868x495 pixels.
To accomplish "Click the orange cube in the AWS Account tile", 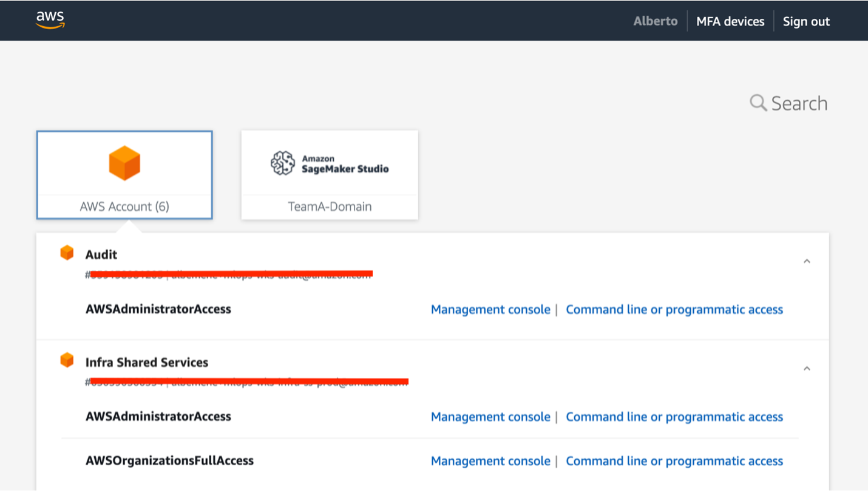I will (124, 163).
